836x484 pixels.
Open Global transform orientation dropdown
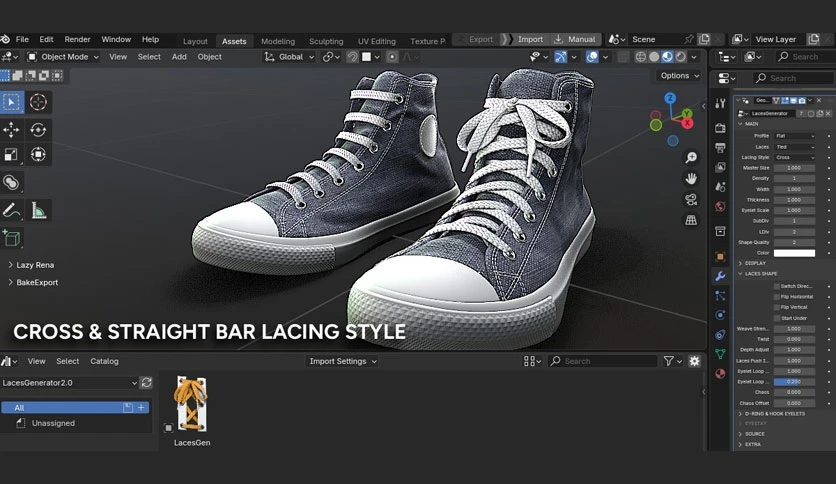pos(290,57)
